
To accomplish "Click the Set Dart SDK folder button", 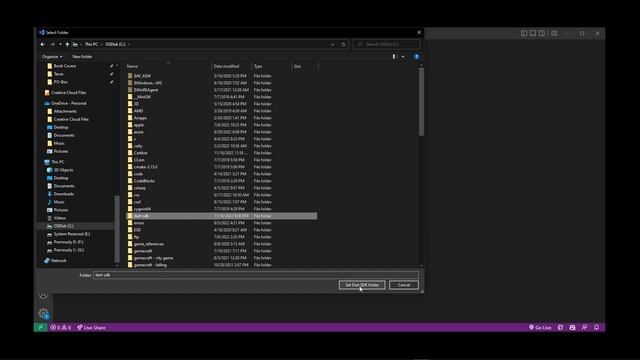I will coord(362,285).
